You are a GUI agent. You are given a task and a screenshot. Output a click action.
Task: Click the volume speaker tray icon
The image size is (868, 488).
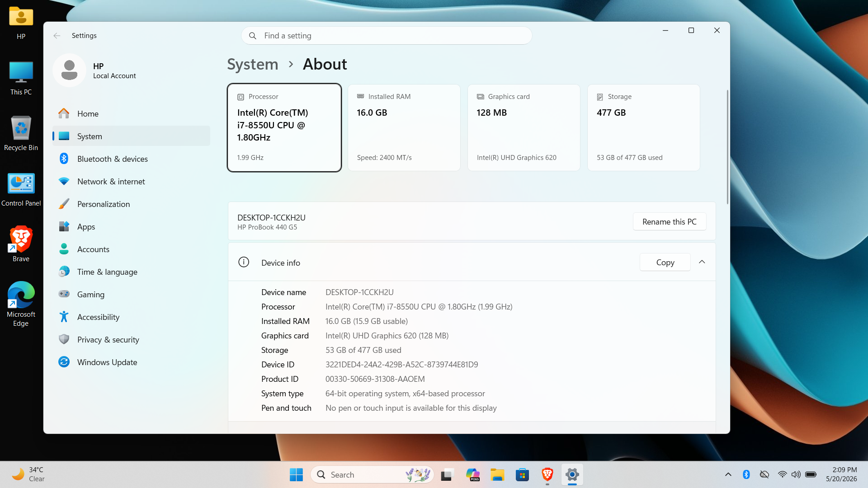[796, 474]
